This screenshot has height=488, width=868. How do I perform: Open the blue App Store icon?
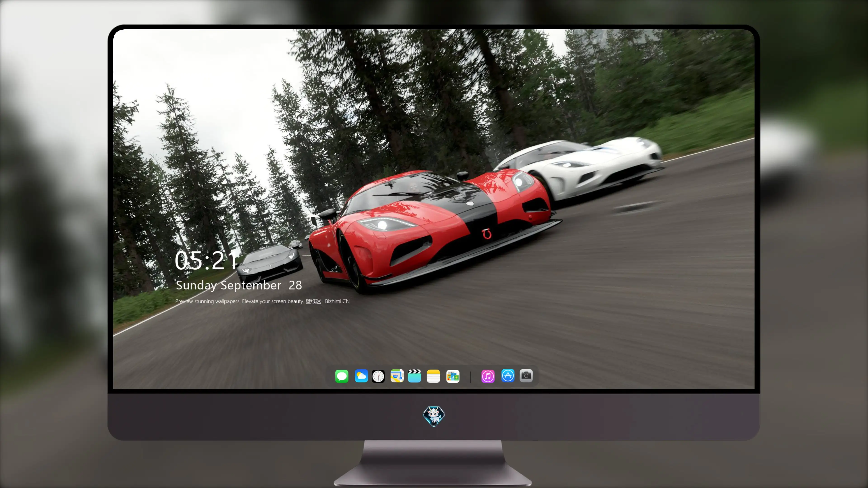pos(508,376)
